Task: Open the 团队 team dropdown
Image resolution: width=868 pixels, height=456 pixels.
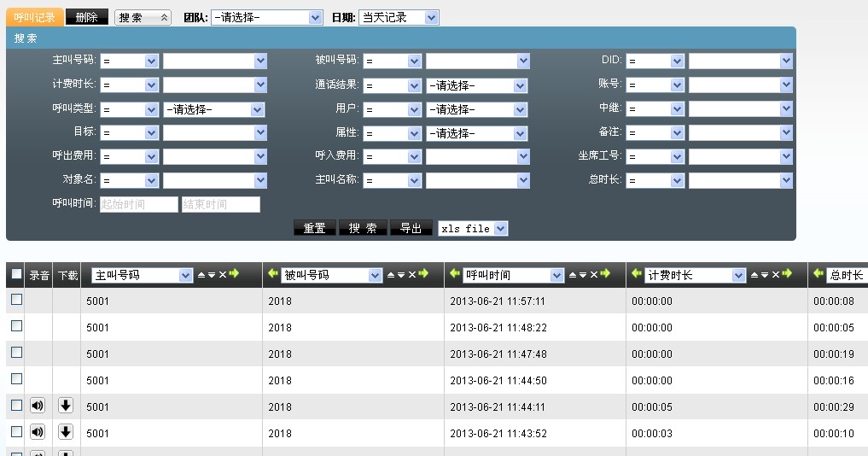Action: (x=267, y=17)
